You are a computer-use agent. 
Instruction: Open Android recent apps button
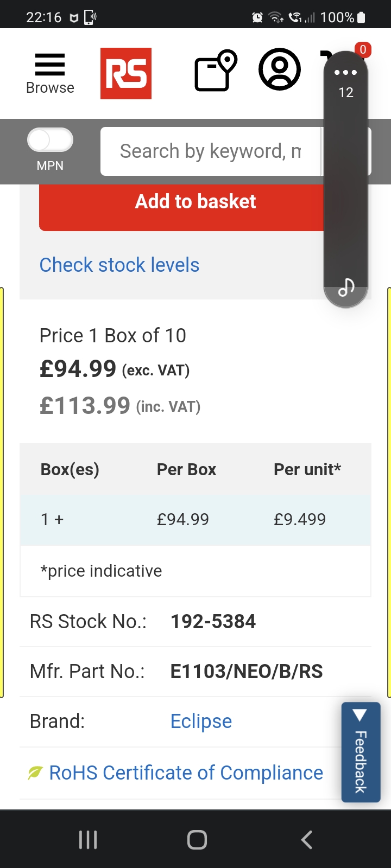click(88, 839)
